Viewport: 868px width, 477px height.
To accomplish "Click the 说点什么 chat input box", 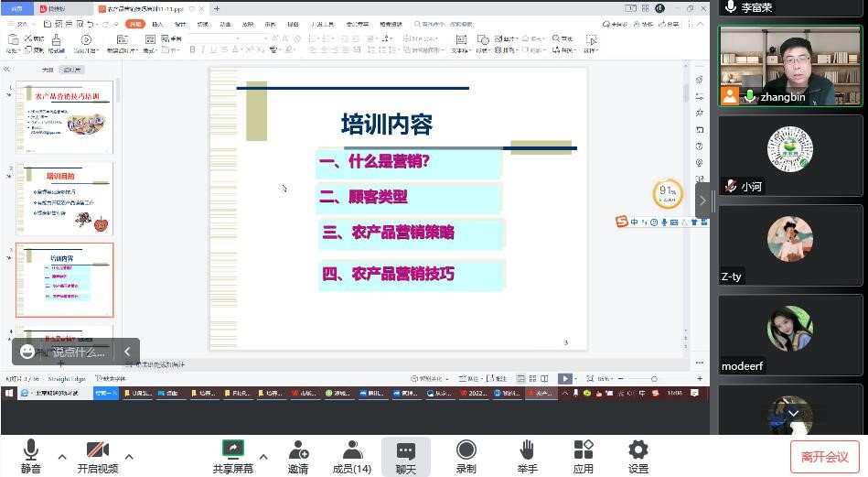I will (x=78, y=352).
